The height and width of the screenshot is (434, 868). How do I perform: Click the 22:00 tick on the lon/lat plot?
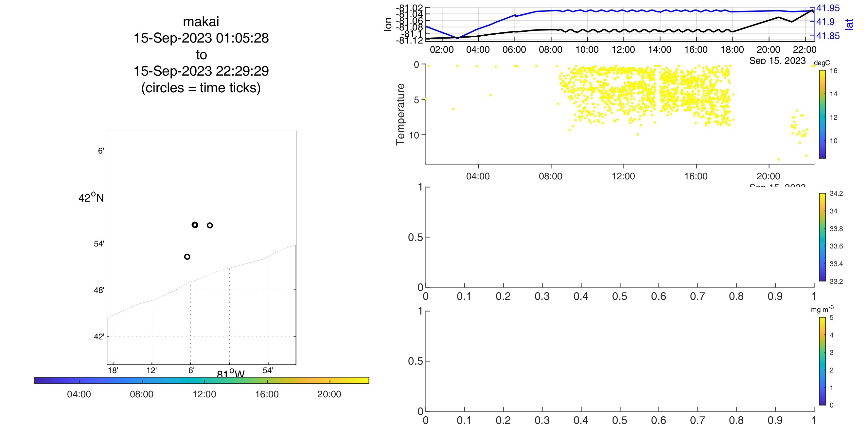(x=805, y=49)
